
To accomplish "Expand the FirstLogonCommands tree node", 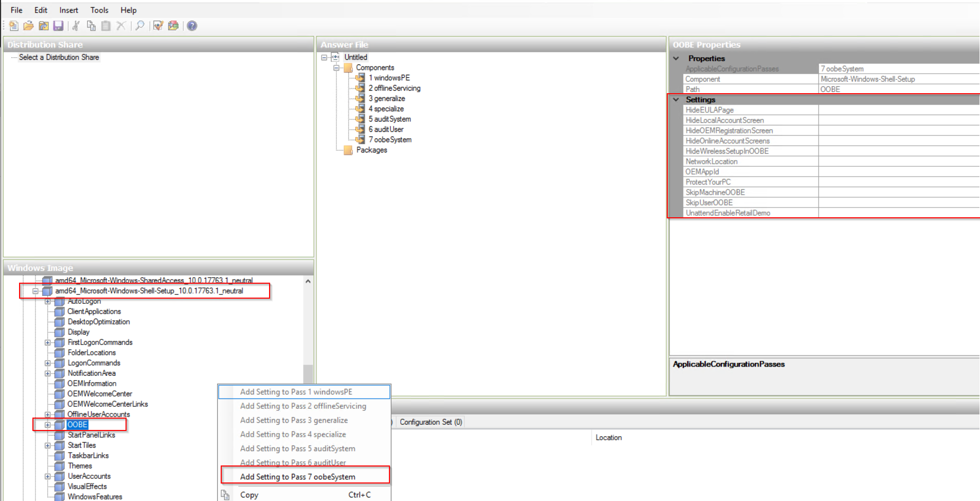I will coord(47,342).
